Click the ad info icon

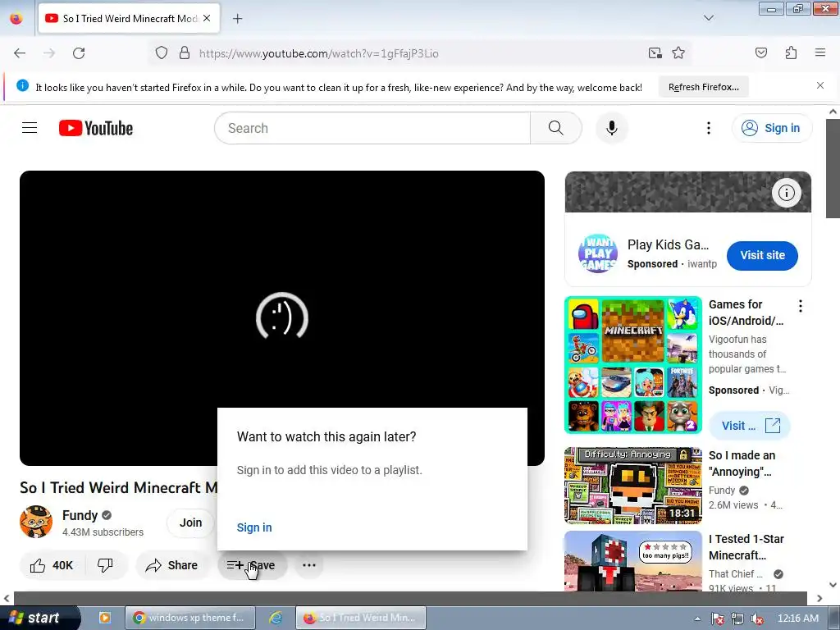pos(786,192)
